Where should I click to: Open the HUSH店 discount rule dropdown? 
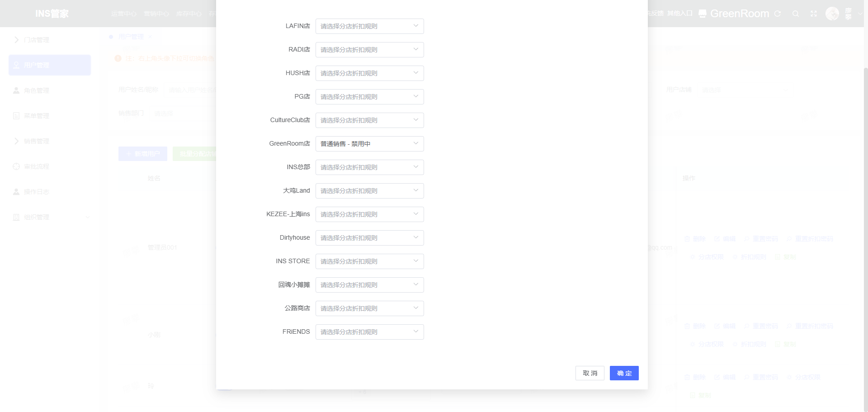(369, 73)
